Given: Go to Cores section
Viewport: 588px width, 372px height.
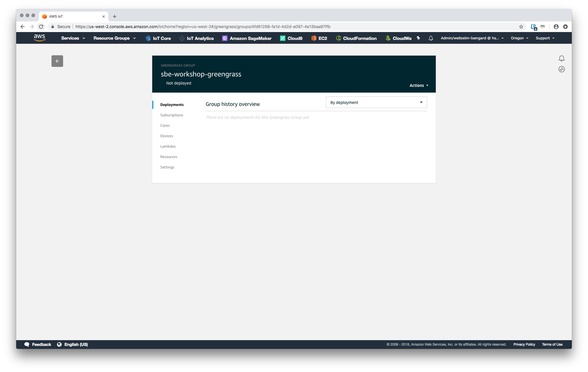Looking at the screenshot, I should pos(165,126).
